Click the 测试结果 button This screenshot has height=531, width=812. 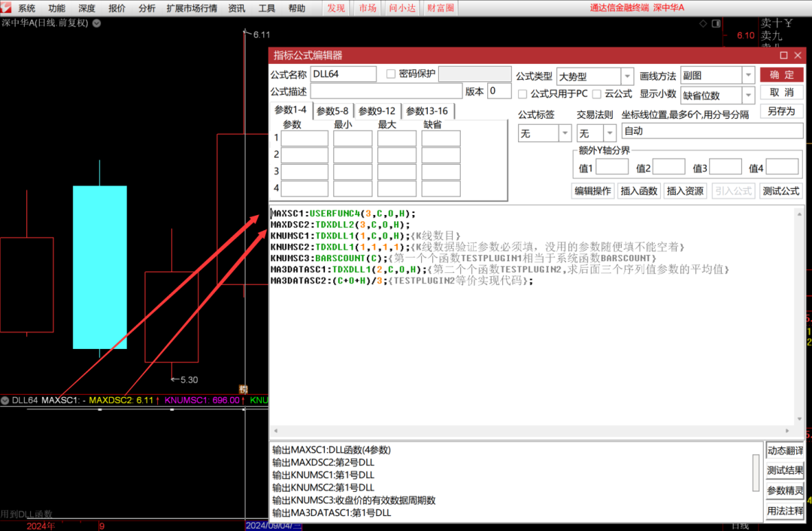pyautogui.click(x=784, y=470)
